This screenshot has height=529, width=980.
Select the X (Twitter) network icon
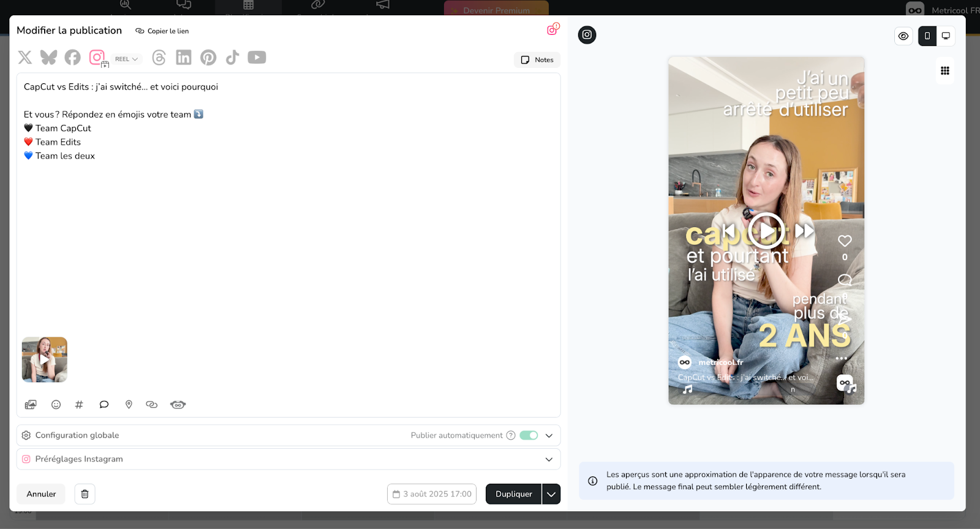(25, 58)
